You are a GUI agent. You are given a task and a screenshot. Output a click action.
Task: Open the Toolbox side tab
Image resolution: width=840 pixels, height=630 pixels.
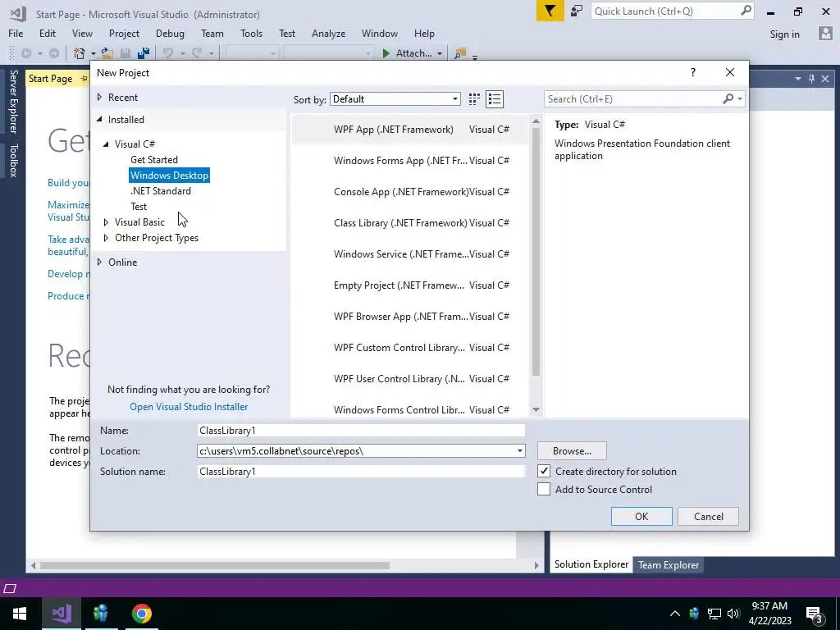coord(13,160)
